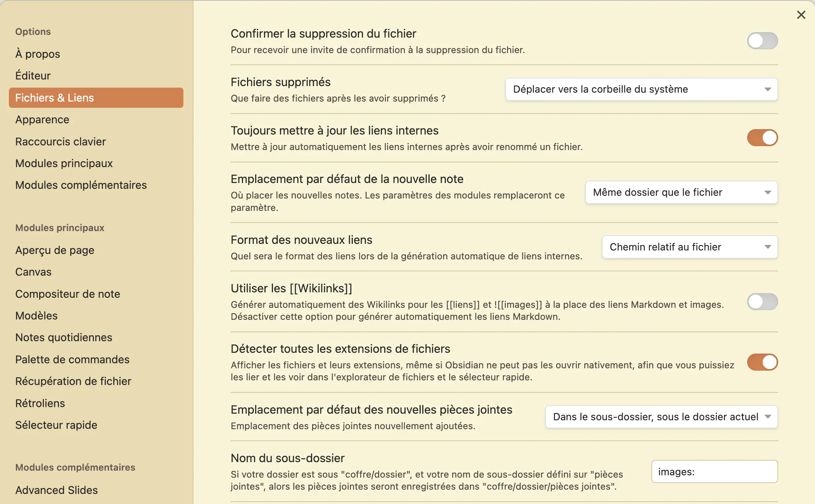The width and height of the screenshot is (815, 504).
Task: Expand the nouvelles pièces jointes location dropdown
Action: (661, 417)
